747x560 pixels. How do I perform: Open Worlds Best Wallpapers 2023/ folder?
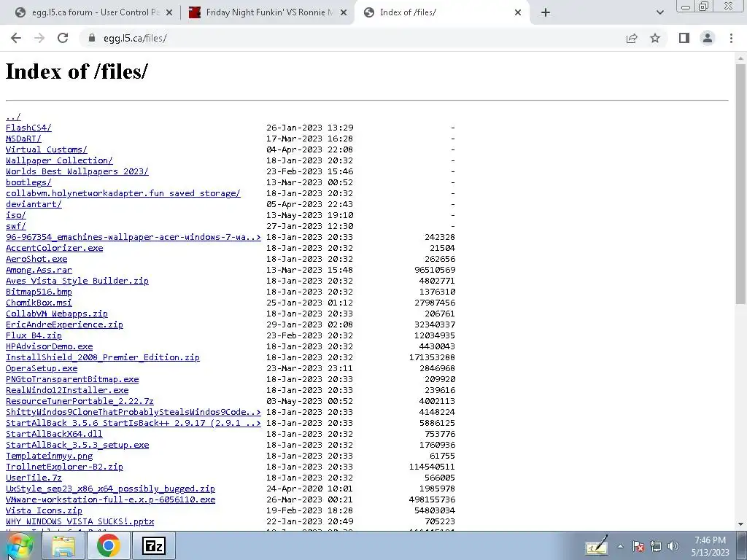(x=77, y=171)
